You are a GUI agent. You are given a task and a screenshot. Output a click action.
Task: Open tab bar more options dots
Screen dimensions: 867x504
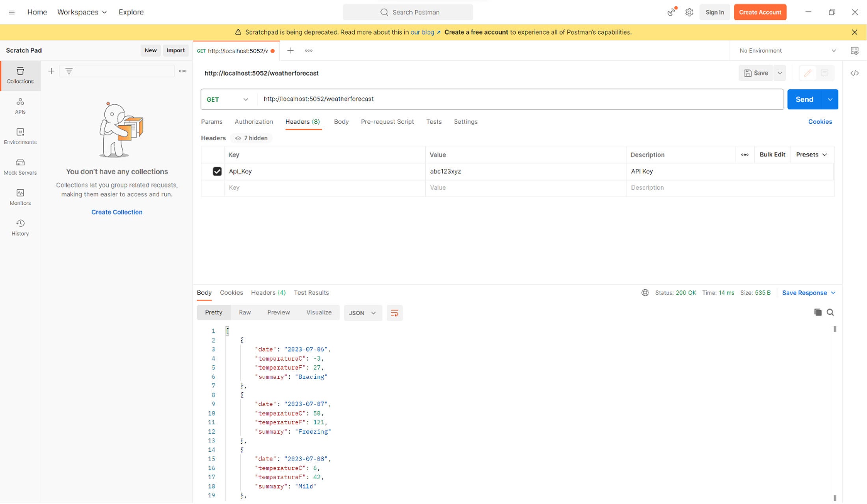coord(309,50)
